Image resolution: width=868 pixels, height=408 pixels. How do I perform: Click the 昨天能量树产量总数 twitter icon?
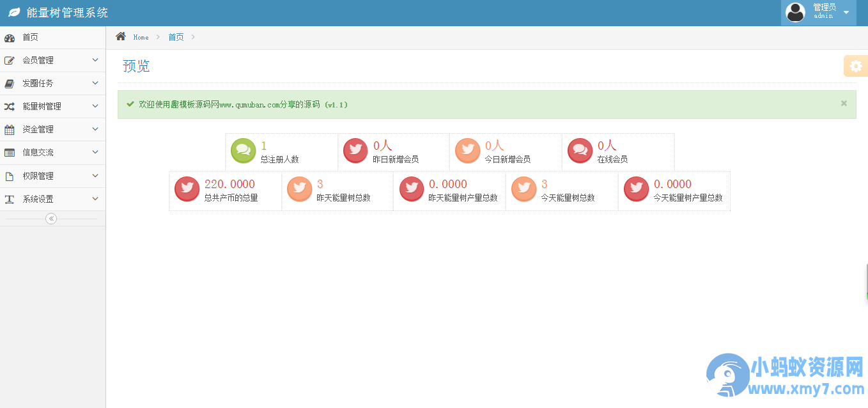tap(412, 189)
